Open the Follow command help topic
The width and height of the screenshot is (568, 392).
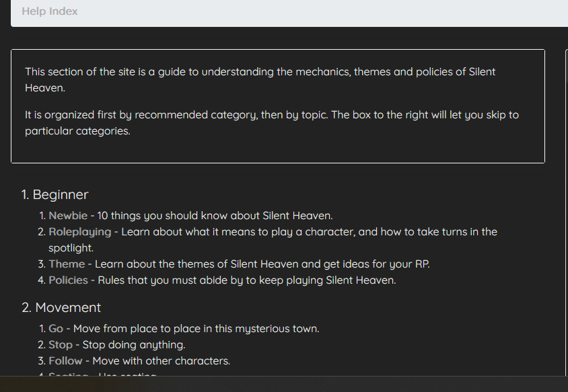tap(65, 360)
